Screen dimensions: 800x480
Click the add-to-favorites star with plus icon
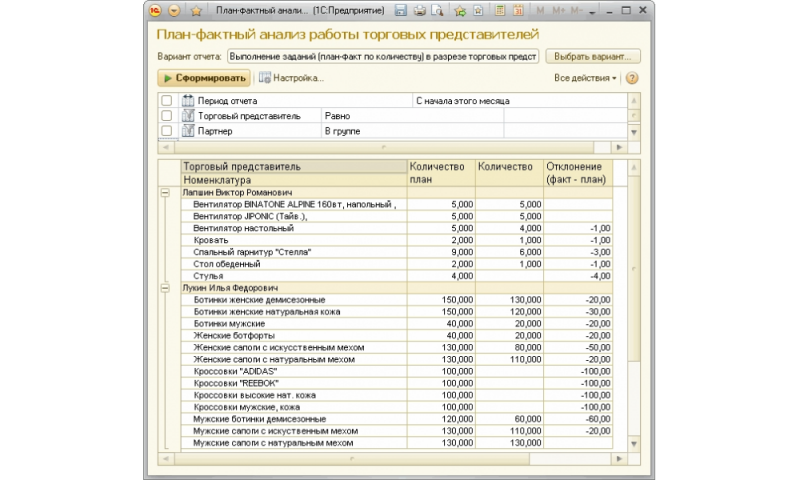click(x=459, y=11)
